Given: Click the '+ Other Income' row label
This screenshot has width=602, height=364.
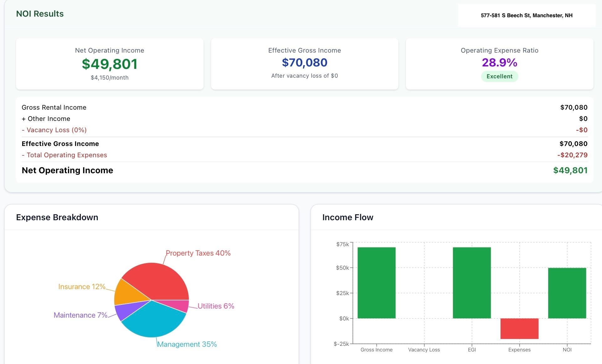Looking at the screenshot, I should 46,119.
